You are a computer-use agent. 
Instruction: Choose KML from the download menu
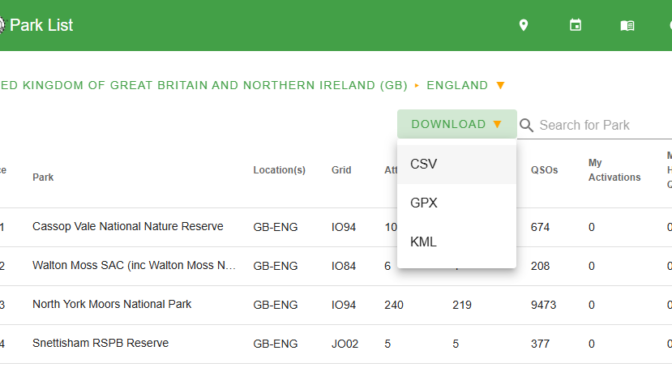tap(457, 242)
